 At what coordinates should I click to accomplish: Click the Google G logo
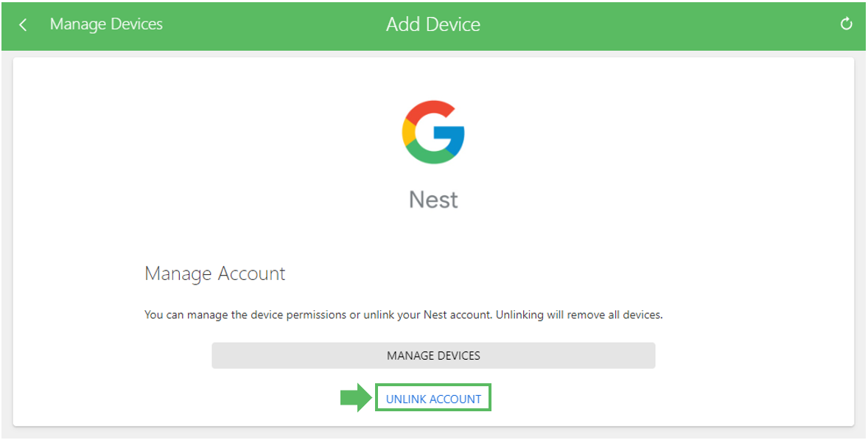(x=433, y=132)
